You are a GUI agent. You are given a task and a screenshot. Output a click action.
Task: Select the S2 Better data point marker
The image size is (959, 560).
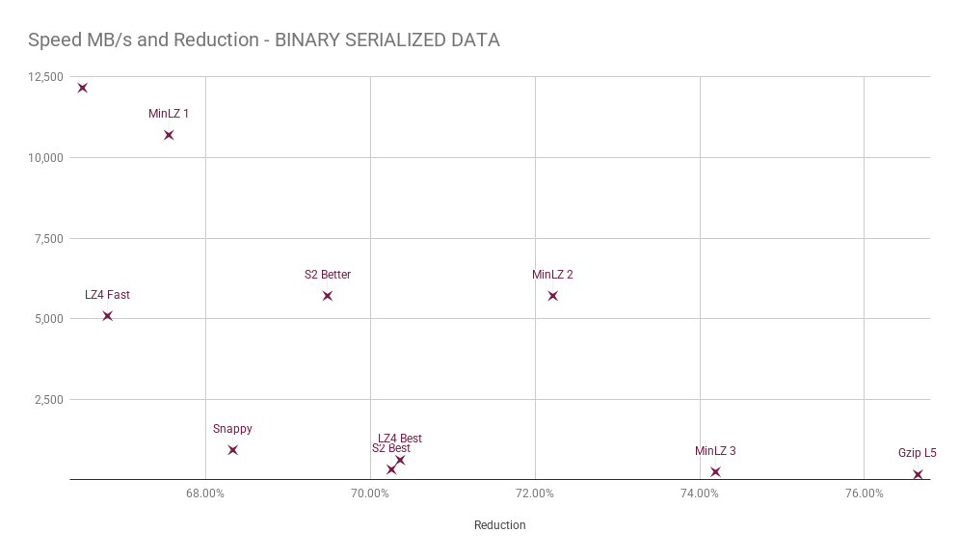pos(327,296)
